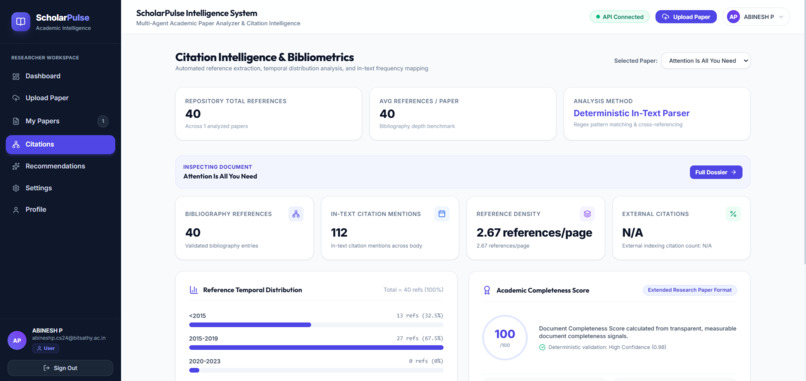Click the Repository Total References card
Screen dimensions: 806x381
coord(268,114)
